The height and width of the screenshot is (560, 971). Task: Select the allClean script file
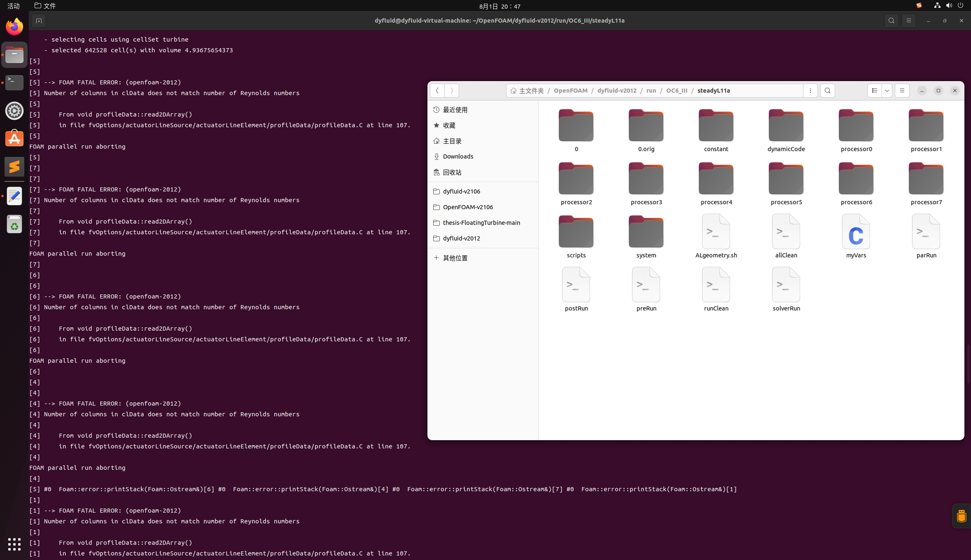pyautogui.click(x=786, y=237)
